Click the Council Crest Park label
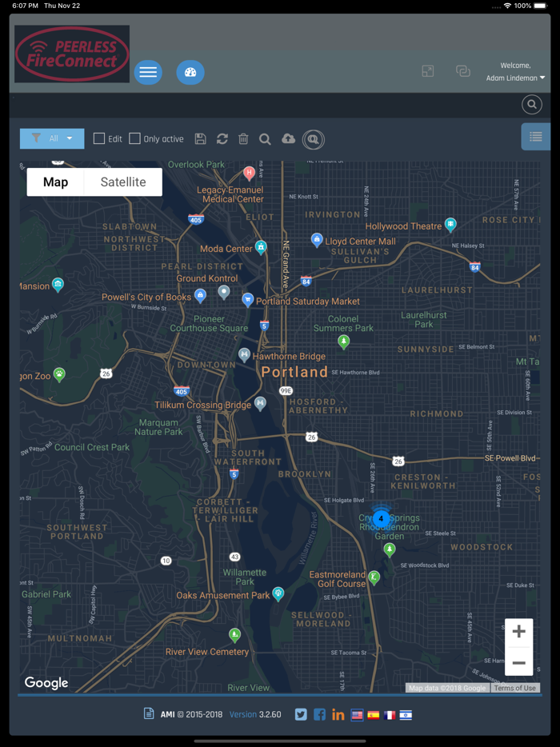Screen dimensions: 560x747 coord(92,447)
